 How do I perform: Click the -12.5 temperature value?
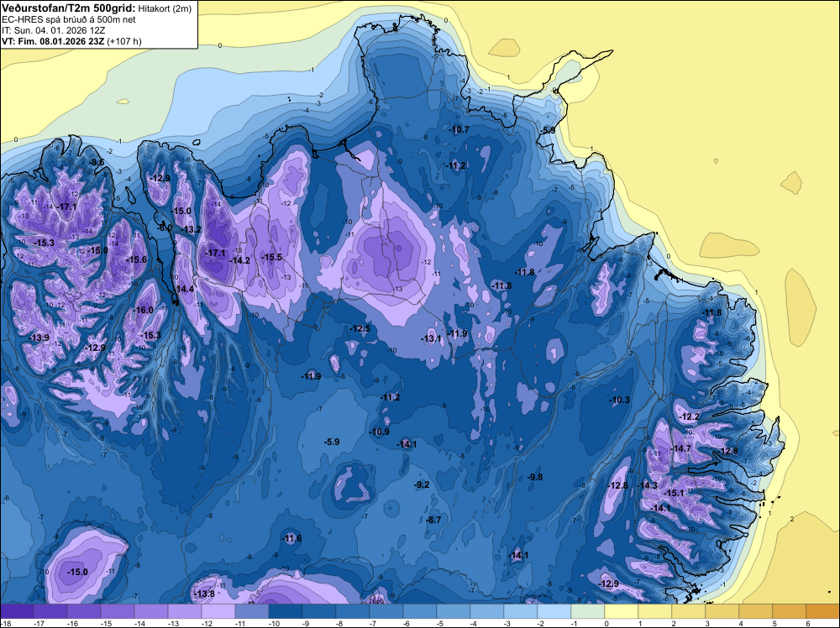tap(360, 328)
